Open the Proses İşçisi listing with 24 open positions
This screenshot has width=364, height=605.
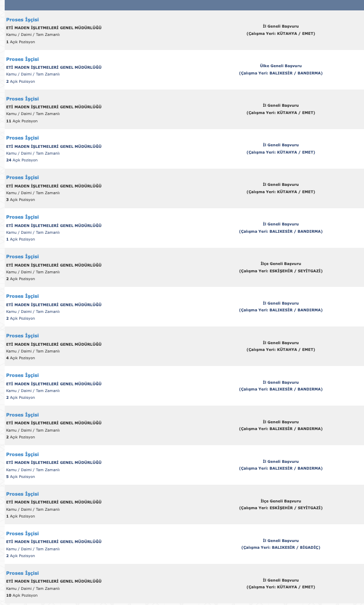tap(22, 138)
